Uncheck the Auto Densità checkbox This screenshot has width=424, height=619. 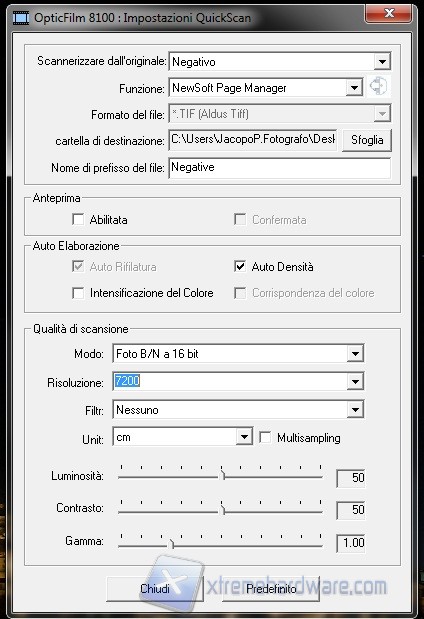click(240, 266)
